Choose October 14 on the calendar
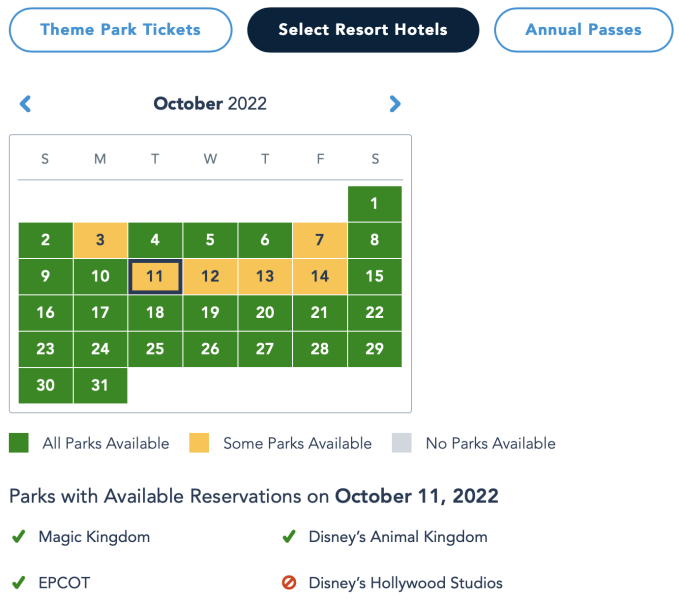The height and width of the screenshot is (600, 679). [320, 277]
